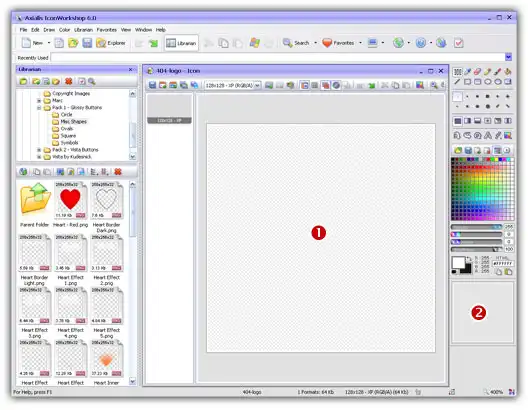Screen dimensions: 528x410
Task: Select the pencil drawing tool
Action: coord(488,71)
